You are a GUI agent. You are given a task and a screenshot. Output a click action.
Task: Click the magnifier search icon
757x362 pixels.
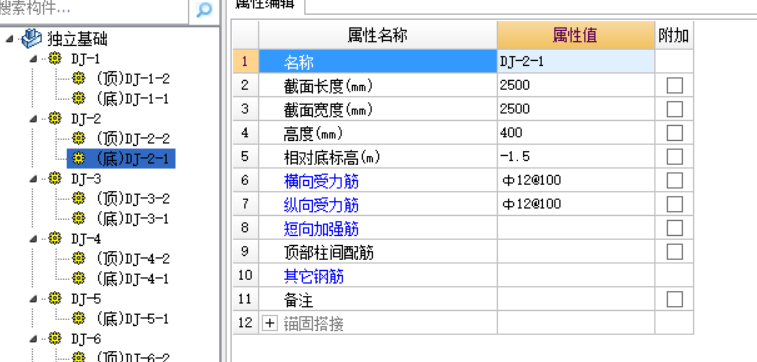pos(204,10)
